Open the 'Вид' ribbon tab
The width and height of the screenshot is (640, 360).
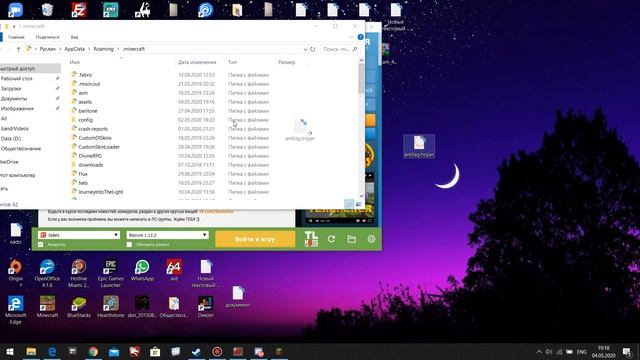(74, 37)
